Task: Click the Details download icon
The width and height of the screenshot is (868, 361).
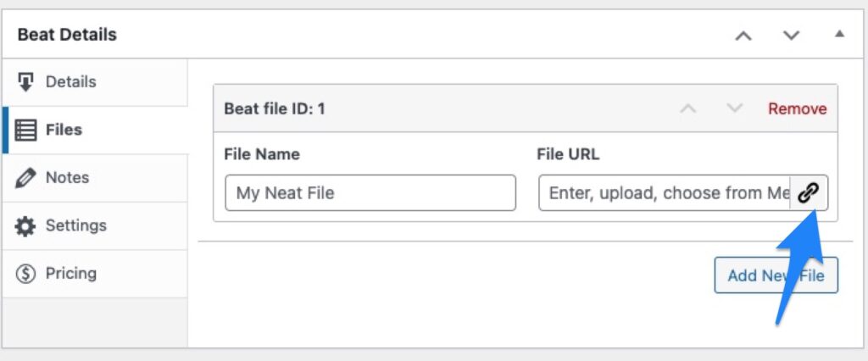Action: 25,82
